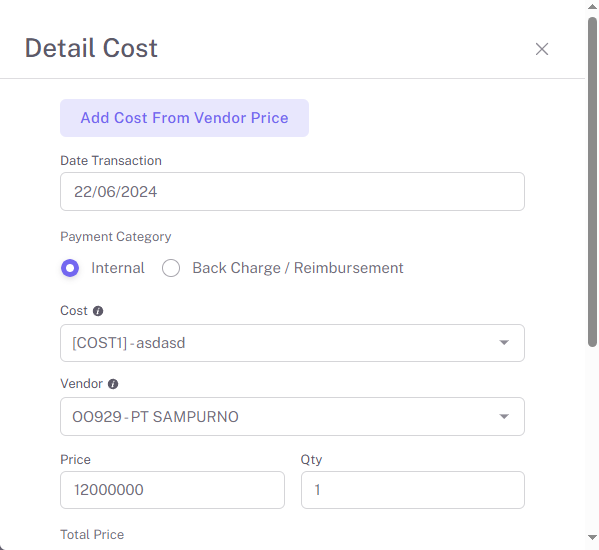Open the Cost dropdown showing [COST1] - asdasd
The height and width of the screenshot is (550, 599).
pyautogui.click(x=292, y=343)
